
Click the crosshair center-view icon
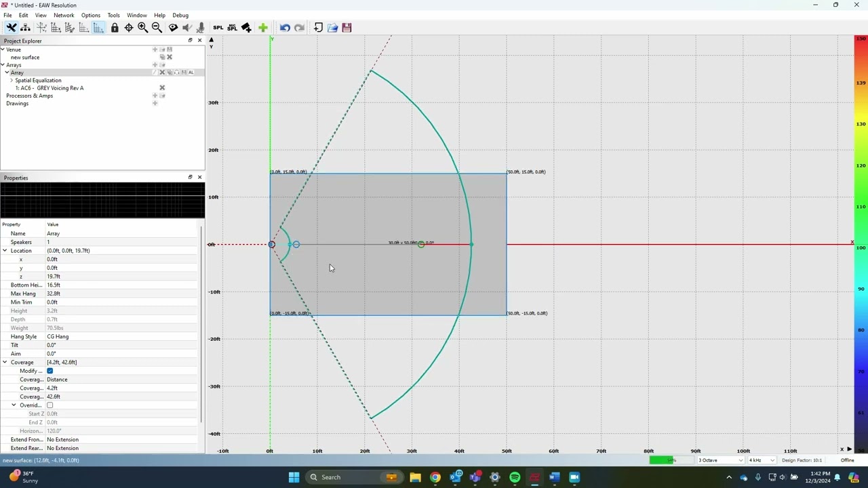pyautogui.click(x=129, y=28)
